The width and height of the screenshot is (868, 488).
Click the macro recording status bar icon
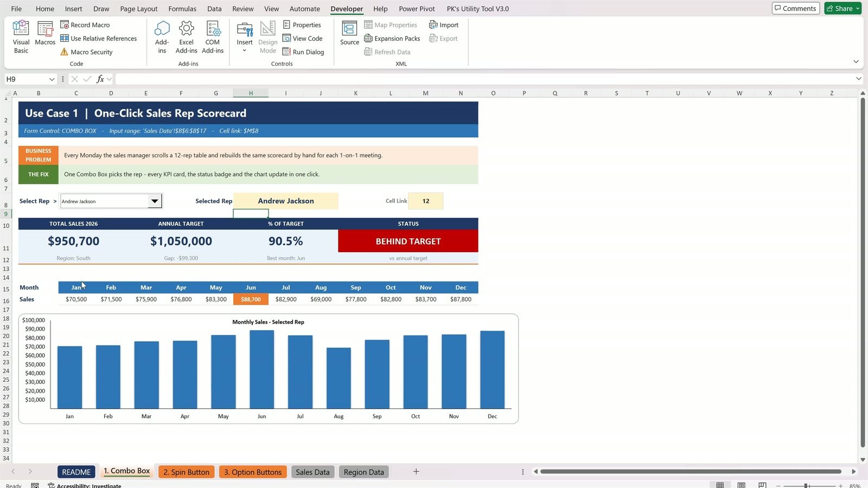click(35, 486)
